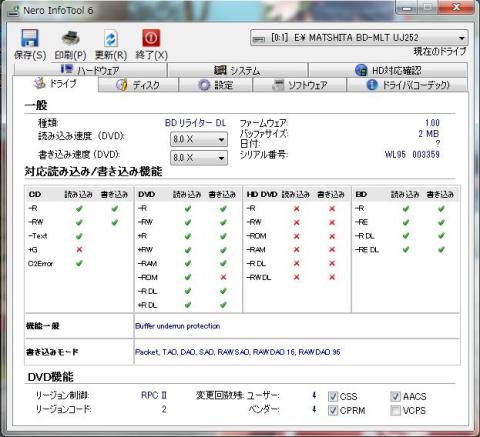Viewport: 480px width, 437px height.
Task: Switch to the システム (System) tab
Action: tap(237, 70)
